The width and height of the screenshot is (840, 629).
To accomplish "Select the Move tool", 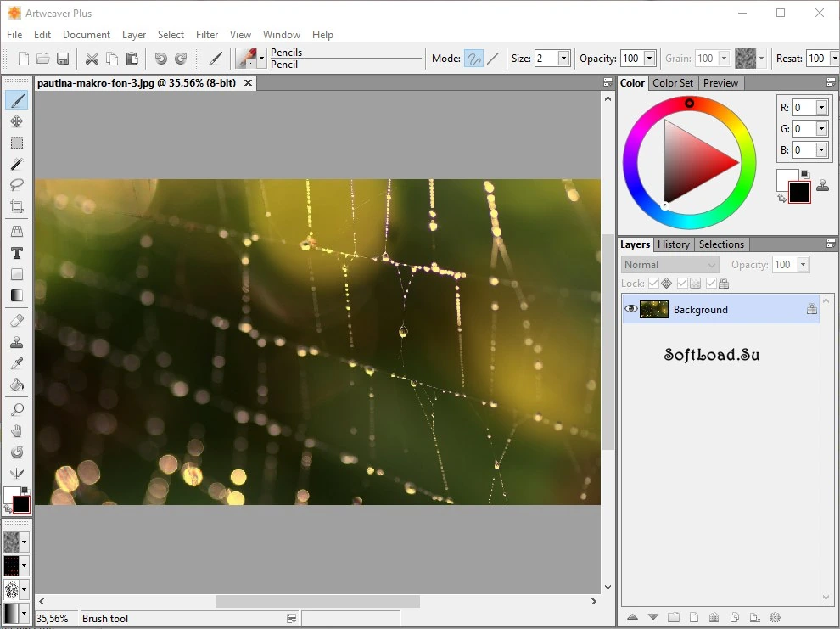I will click(17, 121).
